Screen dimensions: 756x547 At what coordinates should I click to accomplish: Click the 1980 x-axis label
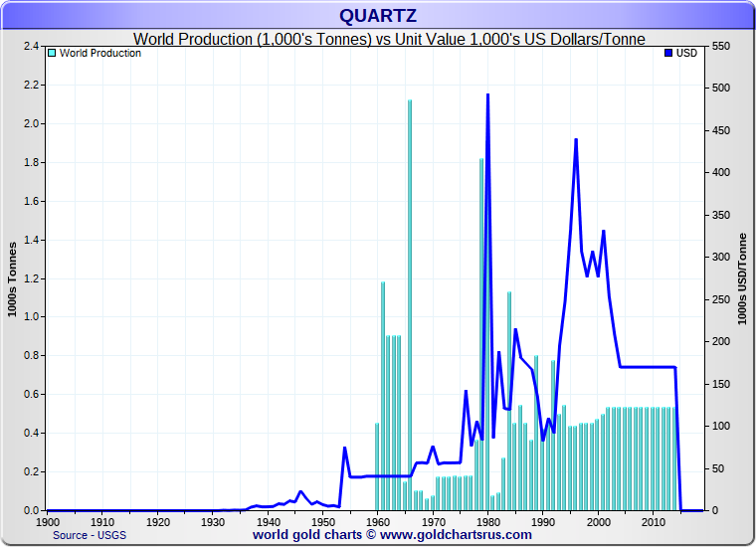coord(488,522)
